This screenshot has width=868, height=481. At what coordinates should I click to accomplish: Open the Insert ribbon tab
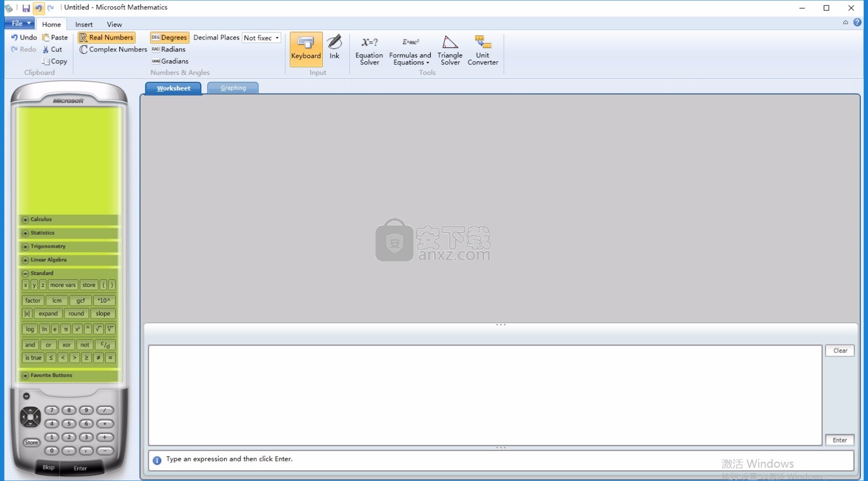tap(84, 24)
